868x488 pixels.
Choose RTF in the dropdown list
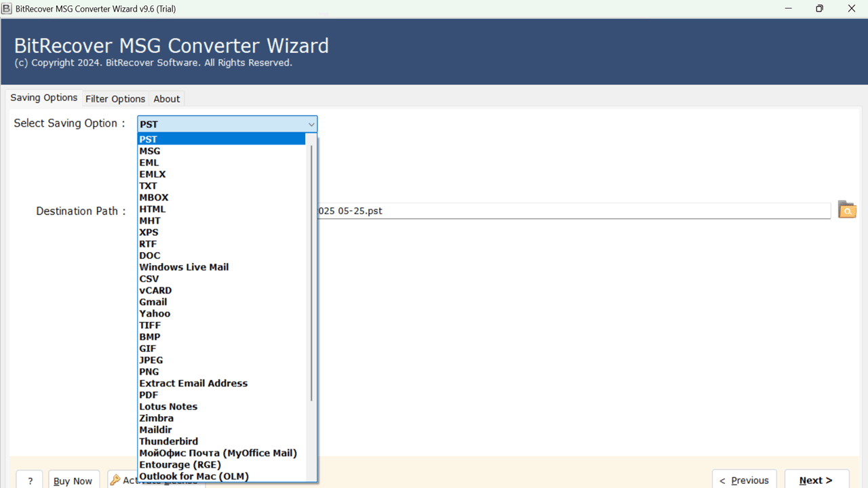tap(222, 244)
